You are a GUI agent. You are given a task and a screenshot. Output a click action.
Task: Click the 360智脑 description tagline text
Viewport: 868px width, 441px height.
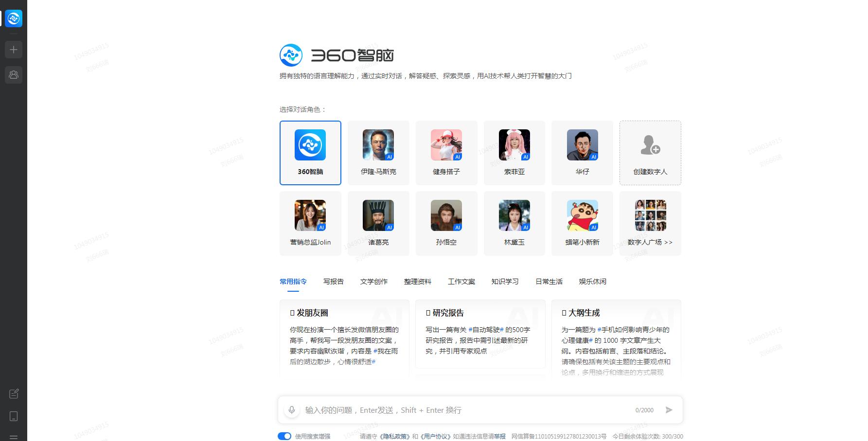tap(425, 76)
